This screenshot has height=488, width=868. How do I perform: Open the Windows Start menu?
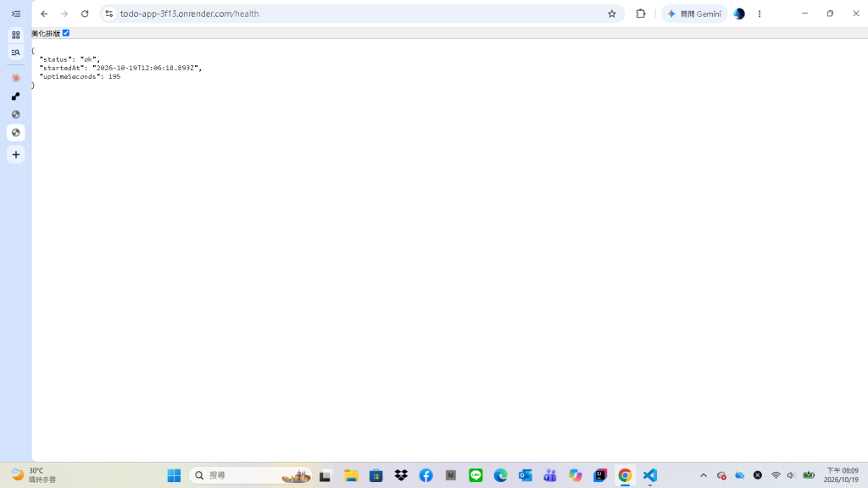174,475
